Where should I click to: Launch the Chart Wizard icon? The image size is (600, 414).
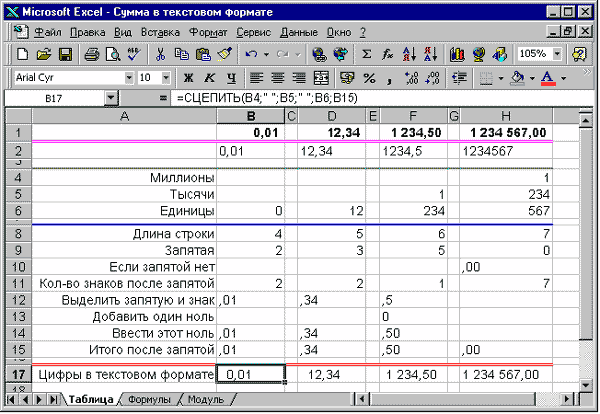457,54
